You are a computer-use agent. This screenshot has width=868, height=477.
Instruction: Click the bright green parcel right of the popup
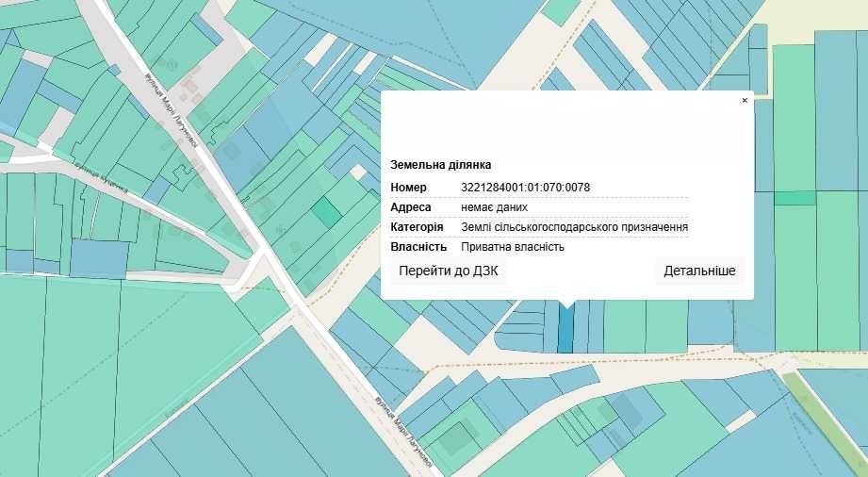tap(794, 198)
